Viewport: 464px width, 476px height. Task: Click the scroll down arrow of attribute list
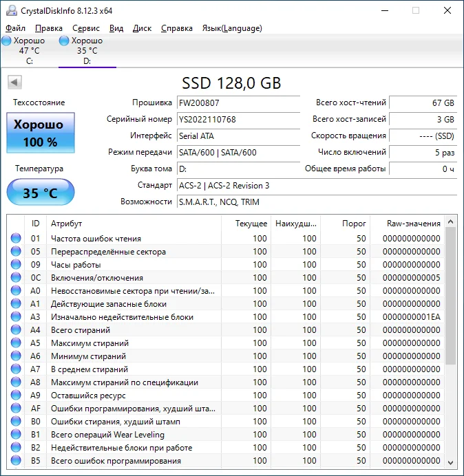[x=450, y=462]
